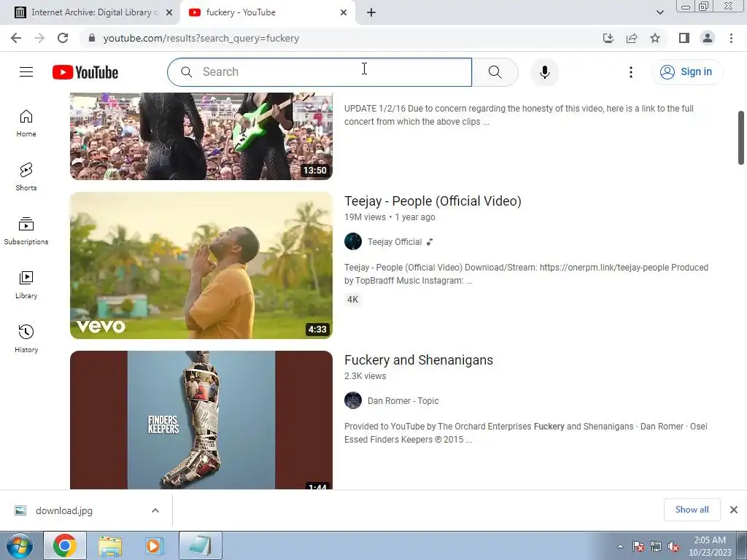Screen dimensions: 747x560
Task: Click the network tray icon
Action: (656, 546)
